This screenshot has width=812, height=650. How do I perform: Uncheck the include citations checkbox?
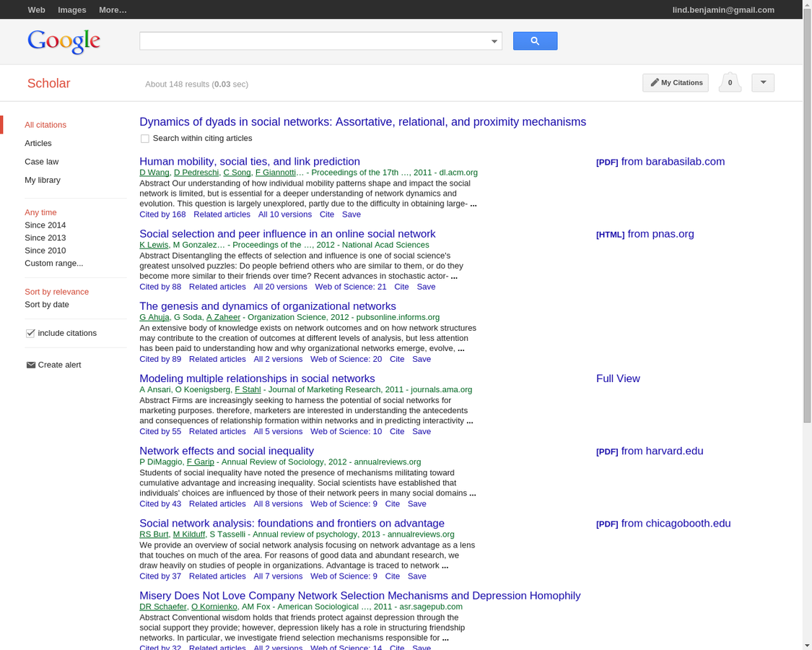30,333
